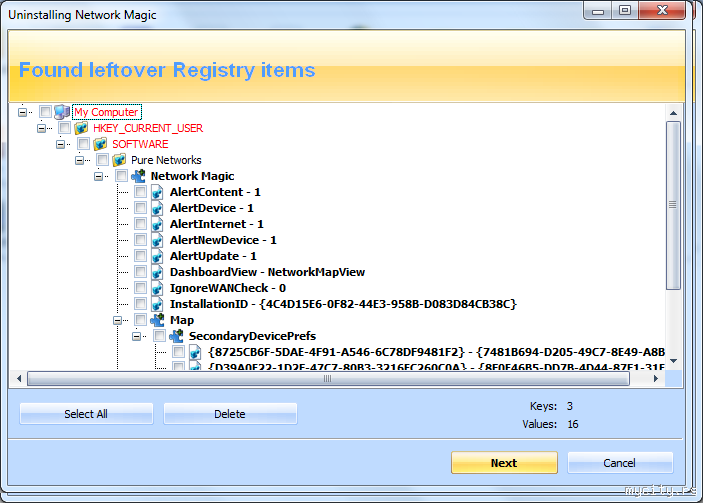Tick the IgnoreWANCheck - 0 checkbox

coord(141,287)
